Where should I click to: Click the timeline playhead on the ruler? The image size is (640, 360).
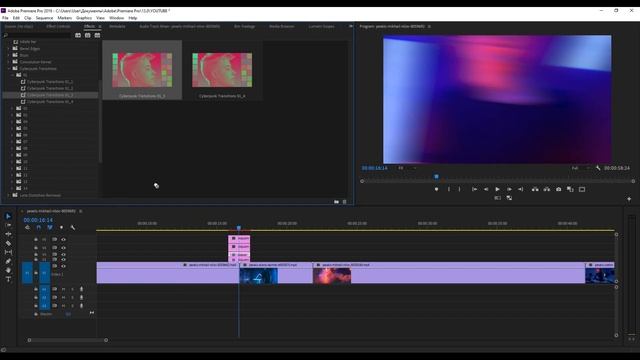click(239, 227)
